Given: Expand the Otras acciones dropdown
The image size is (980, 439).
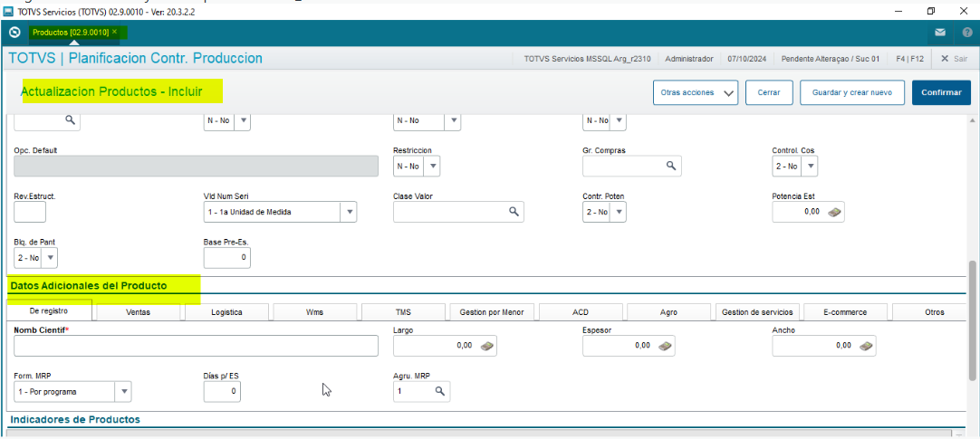Looking at the screenshot, I should pyautogui.click(x=696, y=92).
